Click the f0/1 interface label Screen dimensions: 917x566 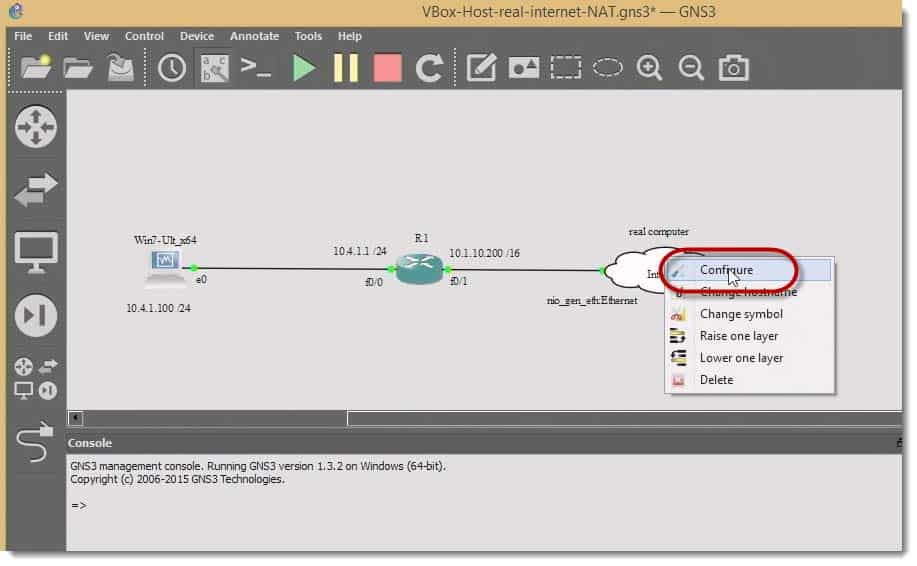458,281
